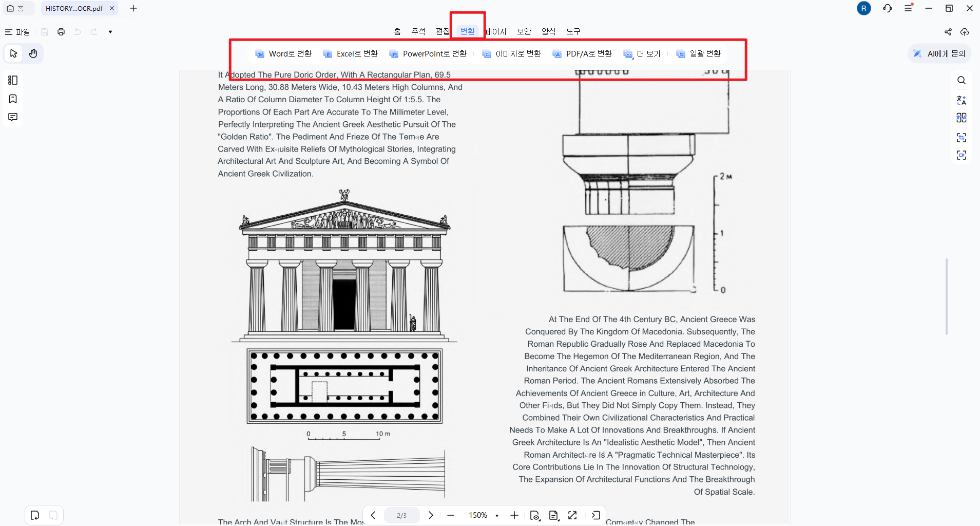The image size is (980, 526).
Task: Activate the hand pan tool
Action: (33, 53)
